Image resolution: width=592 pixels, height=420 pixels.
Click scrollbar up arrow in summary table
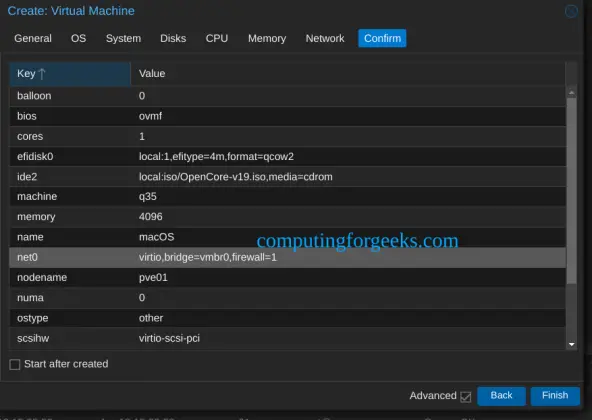pyautogui.click(x=571, y=93)
